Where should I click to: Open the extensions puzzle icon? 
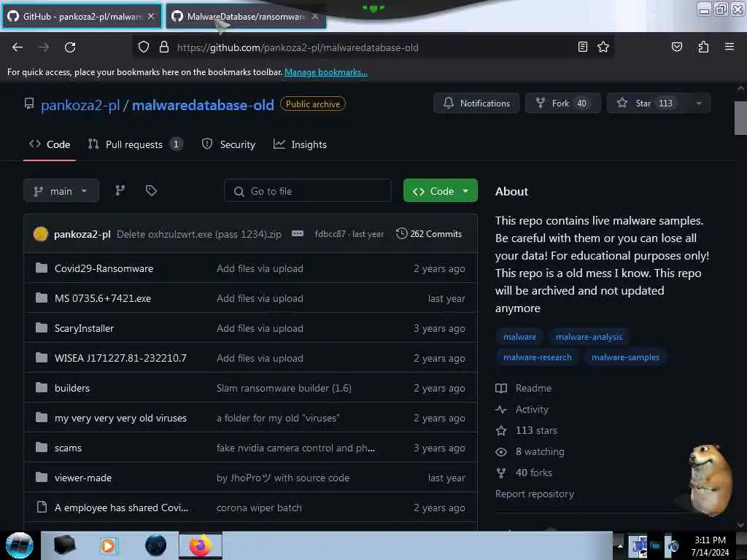point(703,47)
